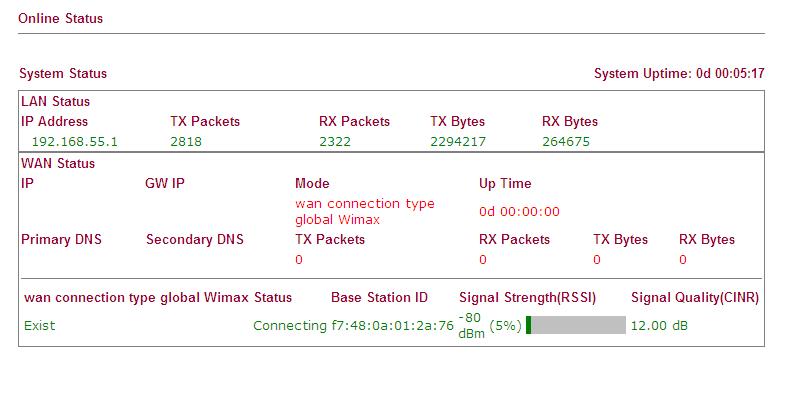Viewport: 788px width, 400px height.
Task: Click the System Uptime readout
Action: pyautogui.click(x=679, y=73)
